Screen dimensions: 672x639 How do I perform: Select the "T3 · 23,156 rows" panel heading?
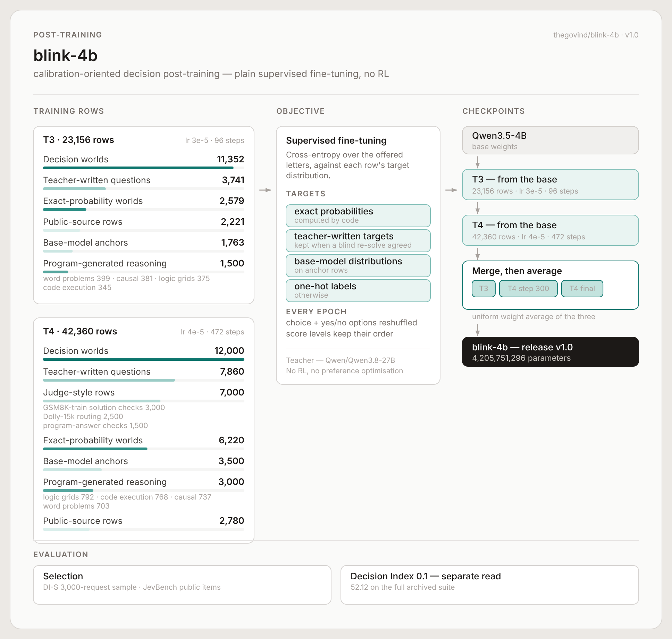click(78, 140)
